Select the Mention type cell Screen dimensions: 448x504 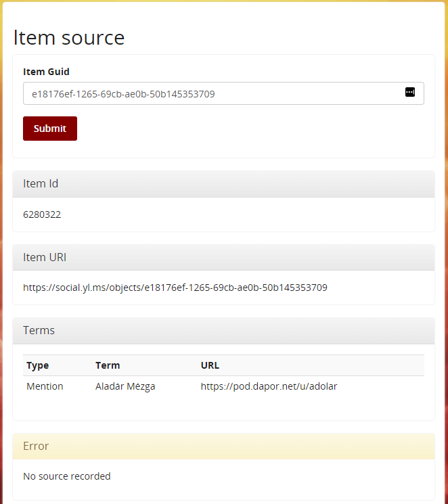click(x=45, y=386)
